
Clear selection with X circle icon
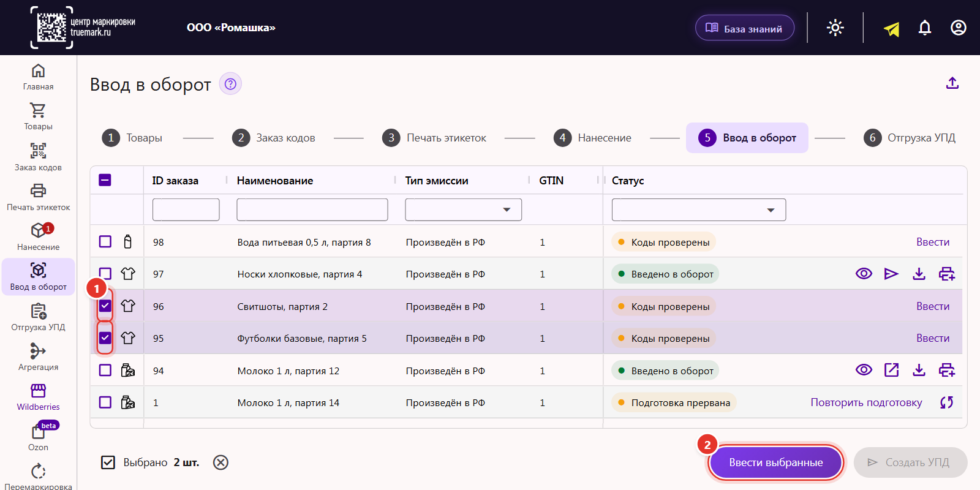tap(221, 462)
